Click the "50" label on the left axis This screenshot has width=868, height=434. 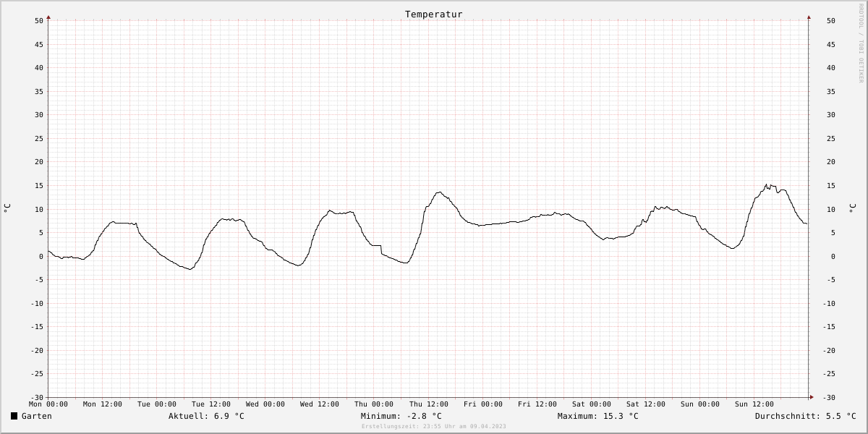click(39, 21)
